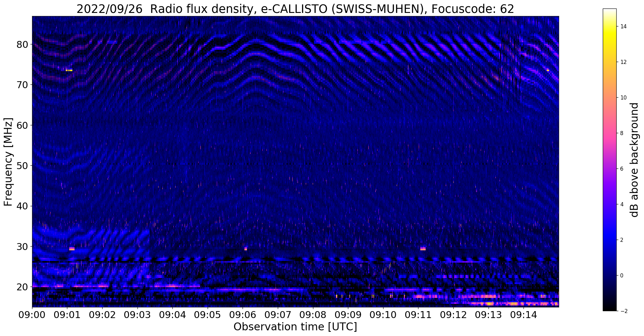This screenshot has height=336, width=644.
Task: Click the 09:07 time tick label
Action: tap(278, 315)
